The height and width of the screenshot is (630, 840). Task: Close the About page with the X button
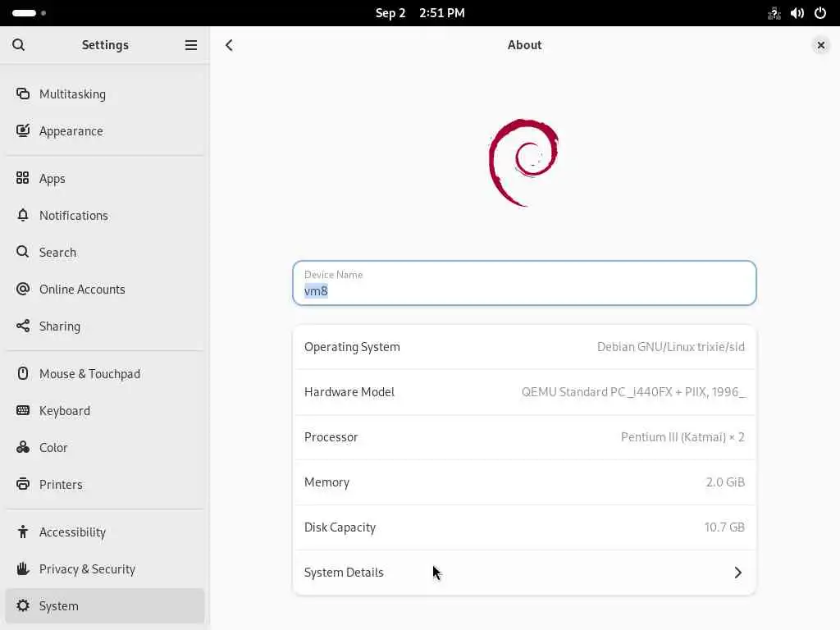coord(820,45)
